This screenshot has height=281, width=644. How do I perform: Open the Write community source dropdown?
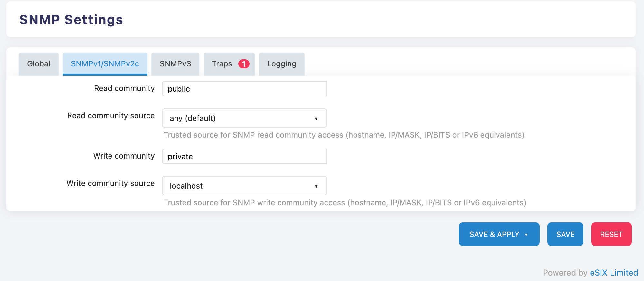244,186
